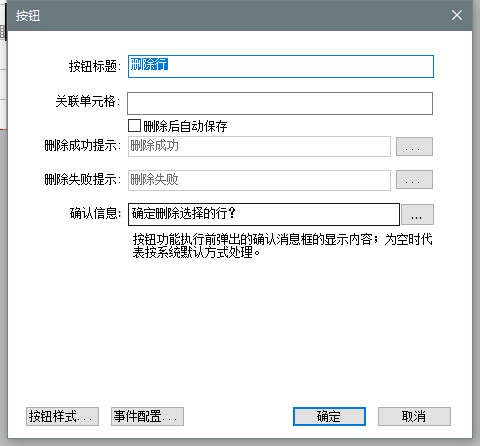Open the 按钮样式... dialog
Image resolution: width=480 pixels, height=446 pixels.
(62, 416)
